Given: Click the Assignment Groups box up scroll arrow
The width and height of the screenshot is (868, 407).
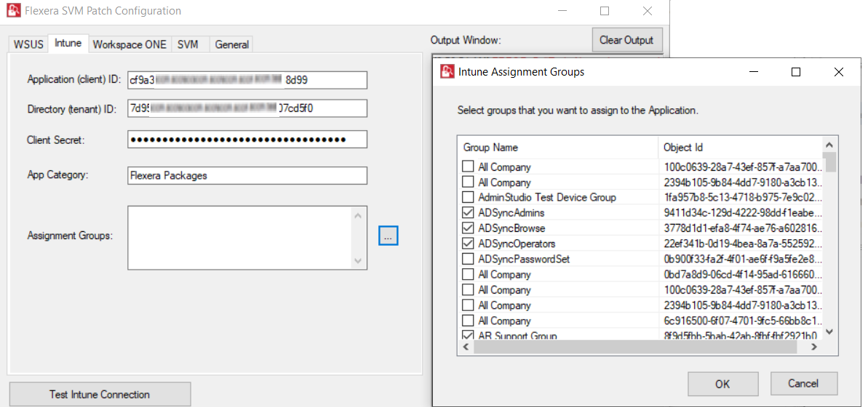Looking at the screenshot, I should click(358, 215).
